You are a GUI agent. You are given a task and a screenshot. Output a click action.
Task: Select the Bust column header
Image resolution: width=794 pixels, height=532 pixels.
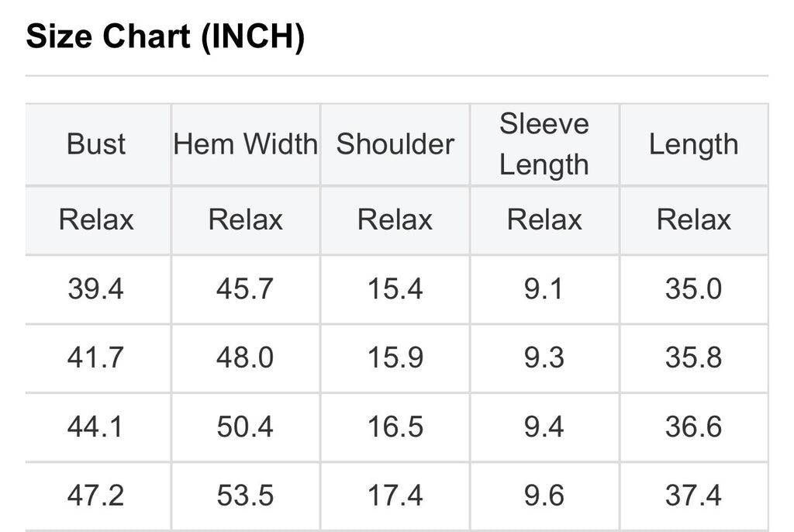click(x=96, y=144)
